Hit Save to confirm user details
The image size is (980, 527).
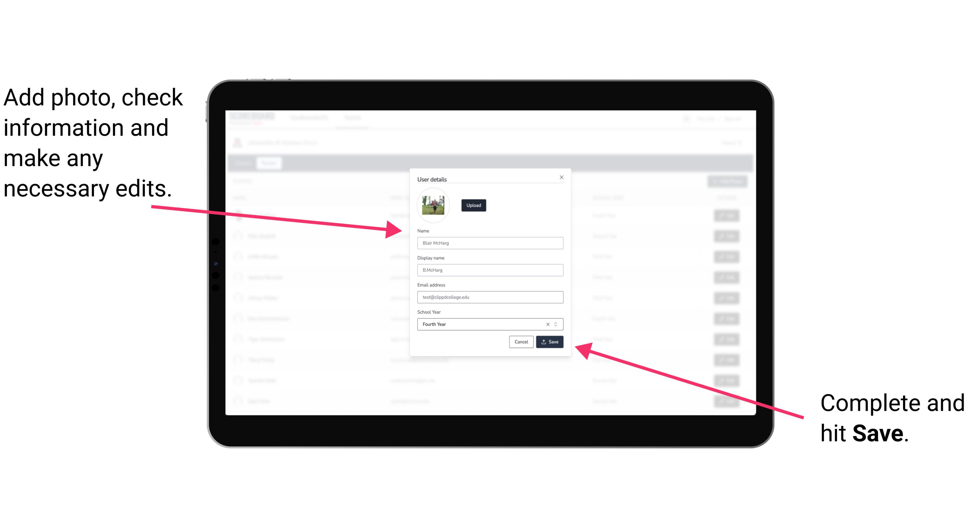(x=549, y=342)
